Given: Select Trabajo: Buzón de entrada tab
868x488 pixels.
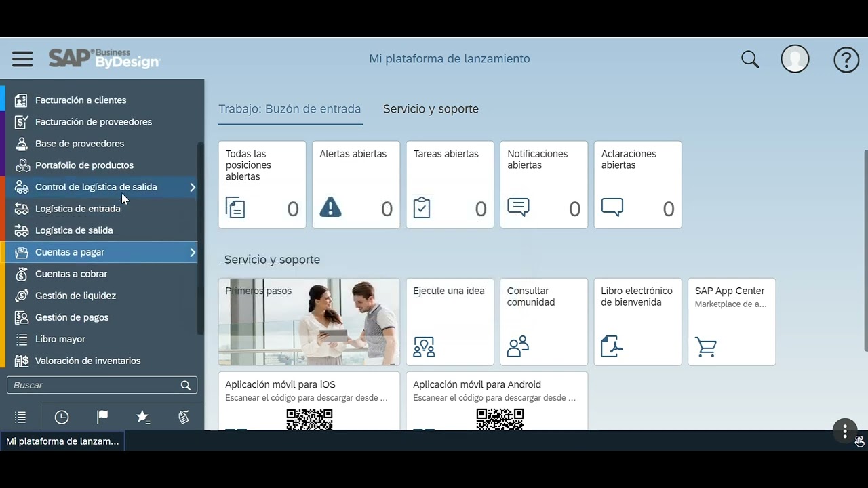Looking at the screenshot, I should (x=290, y=109).
